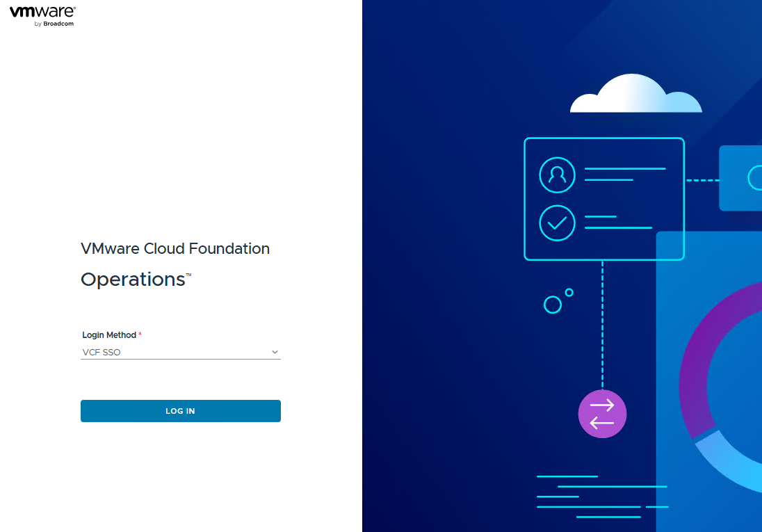
Task: Click the Operations product title
Action: [133, 280]
